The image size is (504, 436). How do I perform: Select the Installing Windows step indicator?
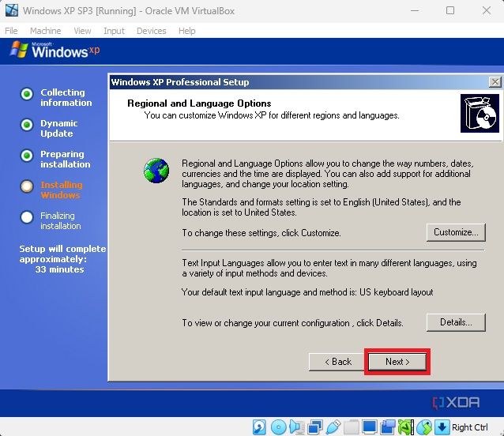[x=27, y=186]
